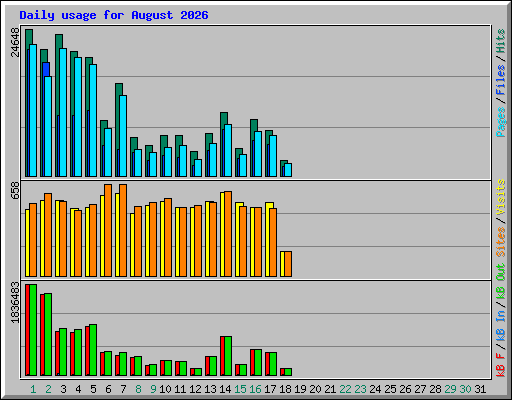The height and width of the screenshot is (400, 512).
Task: Click day 5 on the x-axis
Action: [x=93, y=389]
